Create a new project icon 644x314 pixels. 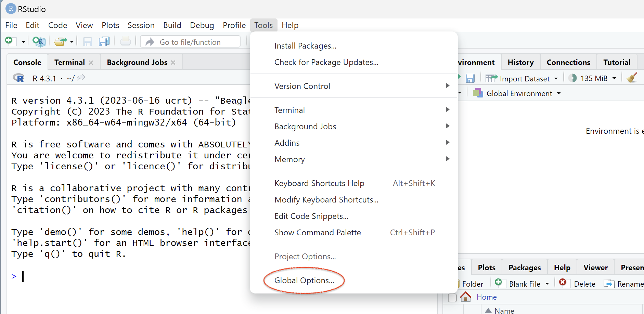pyautogui.click(x=39, y=42)
